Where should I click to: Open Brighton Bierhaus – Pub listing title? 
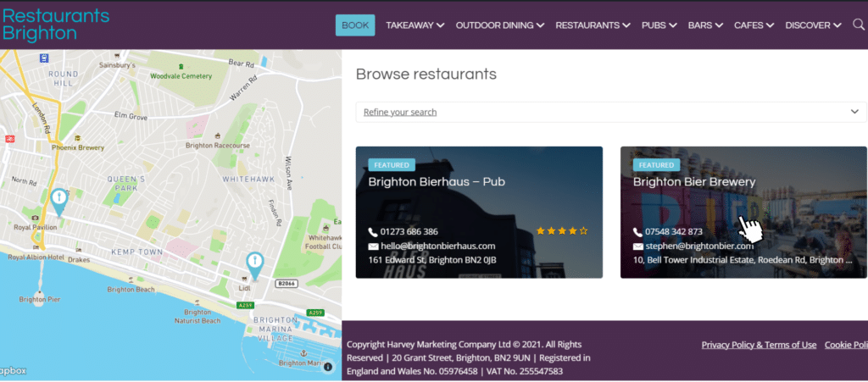point(437,181)
